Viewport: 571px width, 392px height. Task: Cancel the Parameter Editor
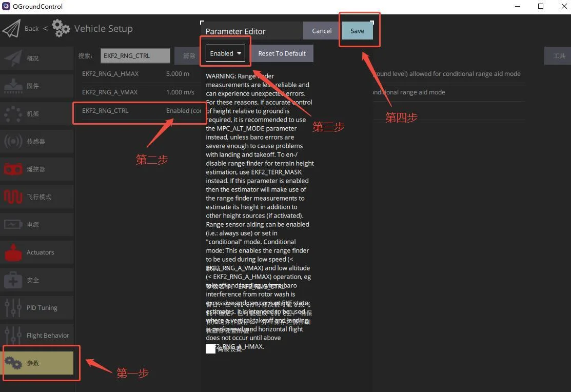[322, 31]
